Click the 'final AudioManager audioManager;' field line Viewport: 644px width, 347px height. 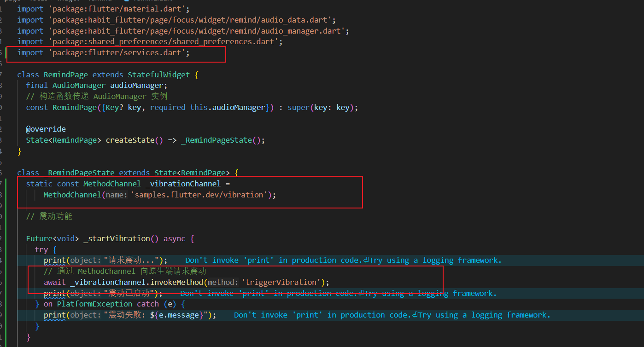tap(96, 85)
